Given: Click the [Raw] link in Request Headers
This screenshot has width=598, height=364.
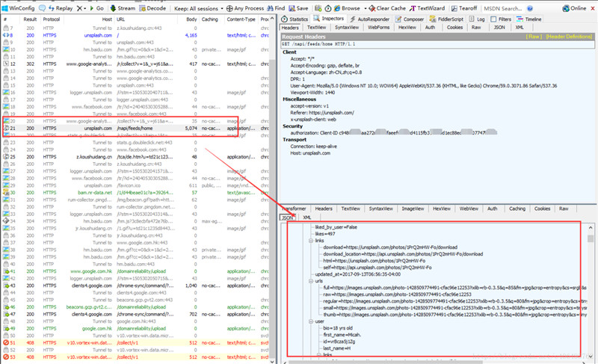Looking at the screenshot, I should pos(534,37).
